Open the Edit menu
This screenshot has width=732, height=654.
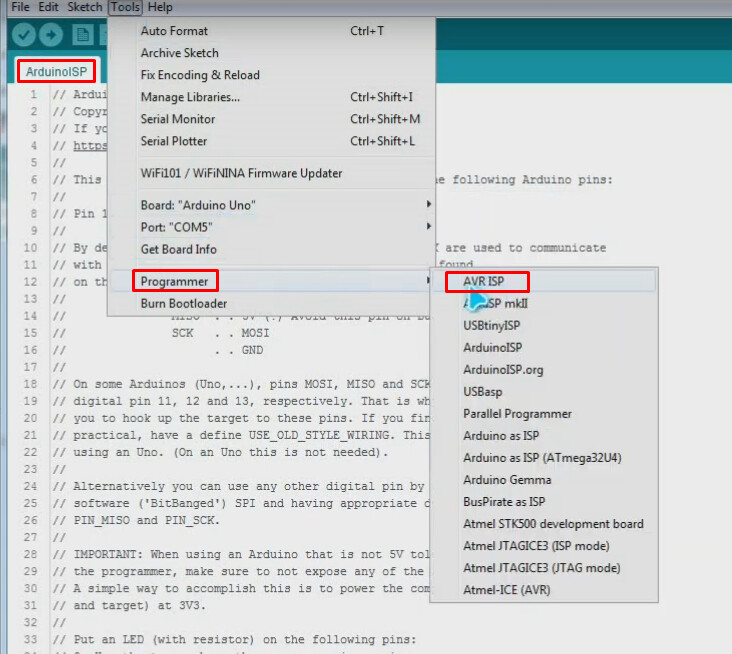click(48, 7)
